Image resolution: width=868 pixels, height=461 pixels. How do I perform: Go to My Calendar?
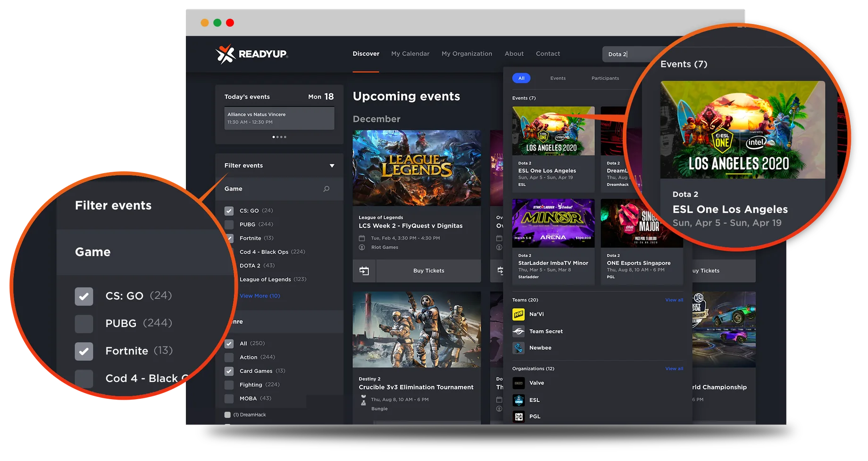(410, 54)
